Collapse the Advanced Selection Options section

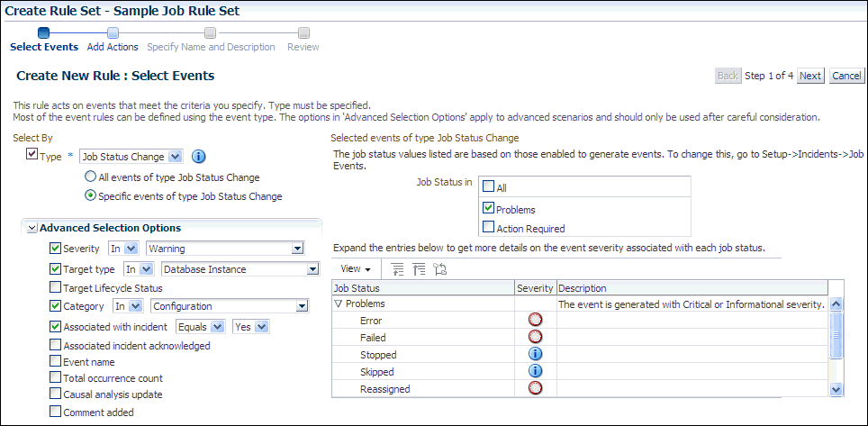[x=32, y=228]
